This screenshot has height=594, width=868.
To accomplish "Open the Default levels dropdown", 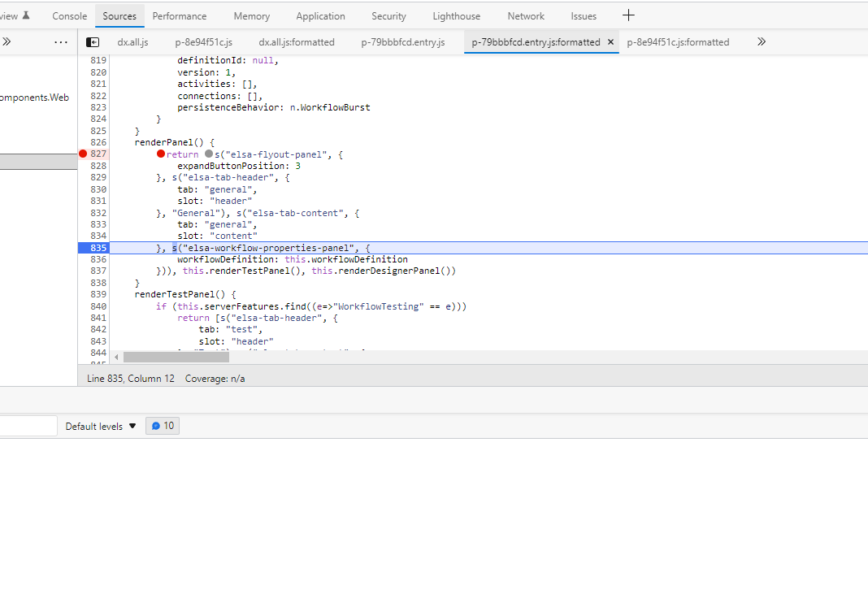I will (x=99, y=425).
